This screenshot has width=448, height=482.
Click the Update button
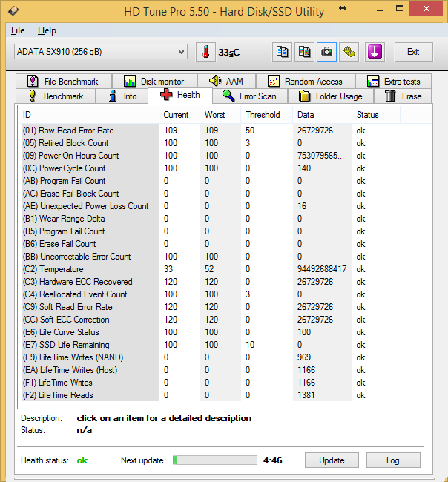(x=332, y=460)
